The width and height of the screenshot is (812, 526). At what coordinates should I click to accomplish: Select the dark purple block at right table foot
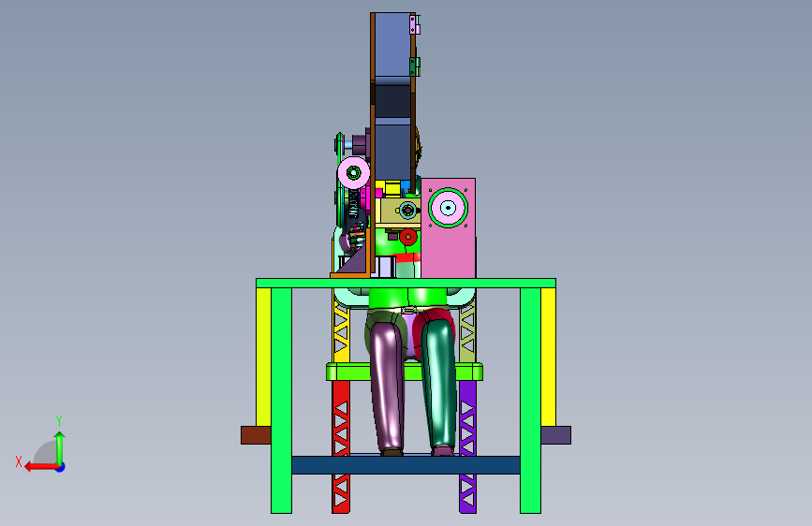click(x=556, y=435)
